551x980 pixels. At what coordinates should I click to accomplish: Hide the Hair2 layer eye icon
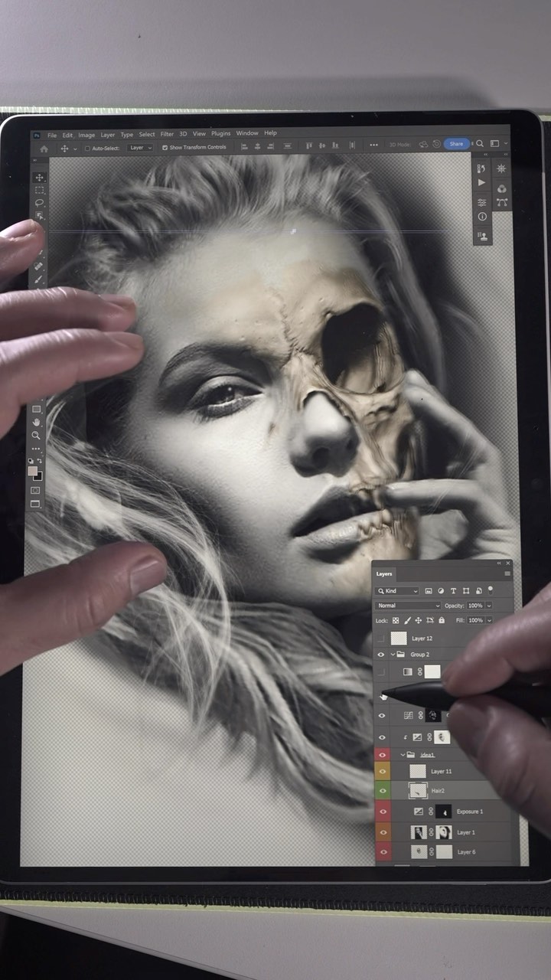tap(383, 791)
